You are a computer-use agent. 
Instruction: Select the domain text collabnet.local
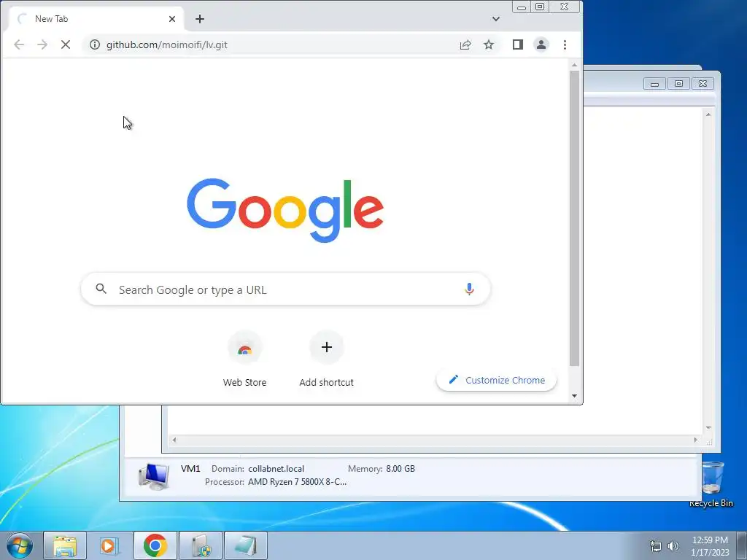click(276, 469)
